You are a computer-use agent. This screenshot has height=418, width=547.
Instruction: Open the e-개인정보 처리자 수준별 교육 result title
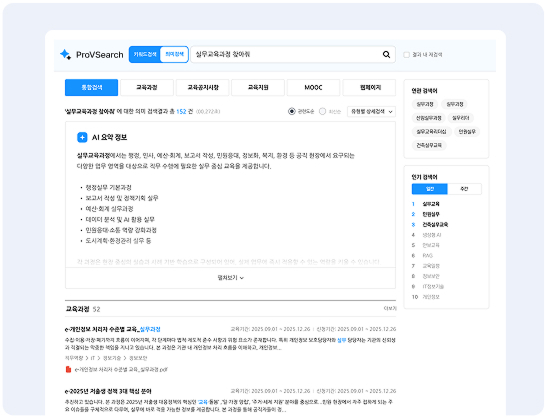112,329
